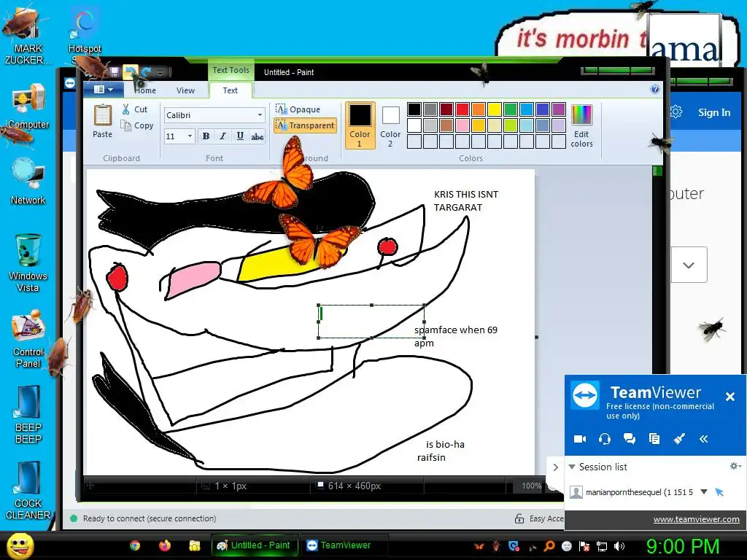Select Opaque text background
The width and height of the screenshot is (747, 560).
[x=298, y=109]
